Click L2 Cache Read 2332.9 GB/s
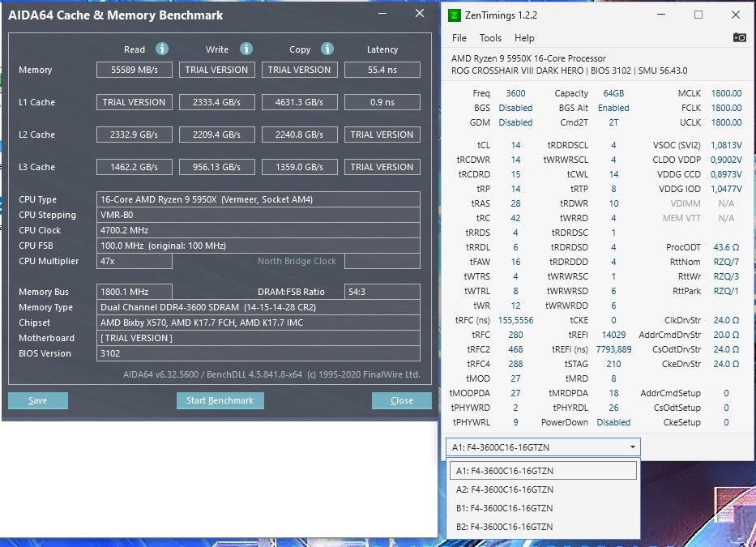This screenshot has width=756, height=547. coord(135,134)
